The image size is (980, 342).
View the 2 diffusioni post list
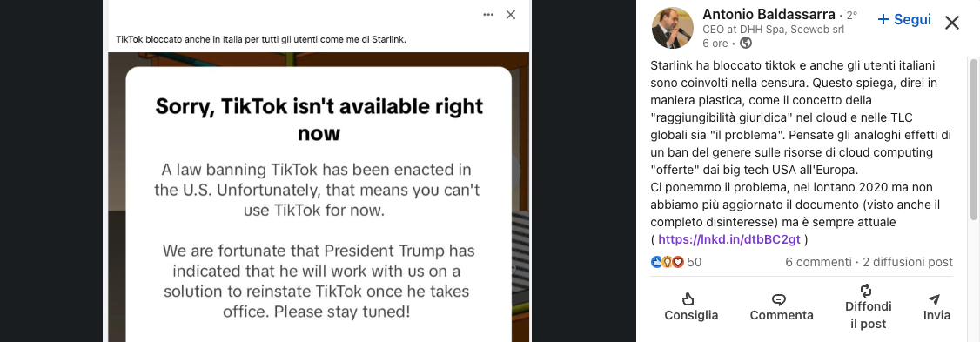coord(908,262)
